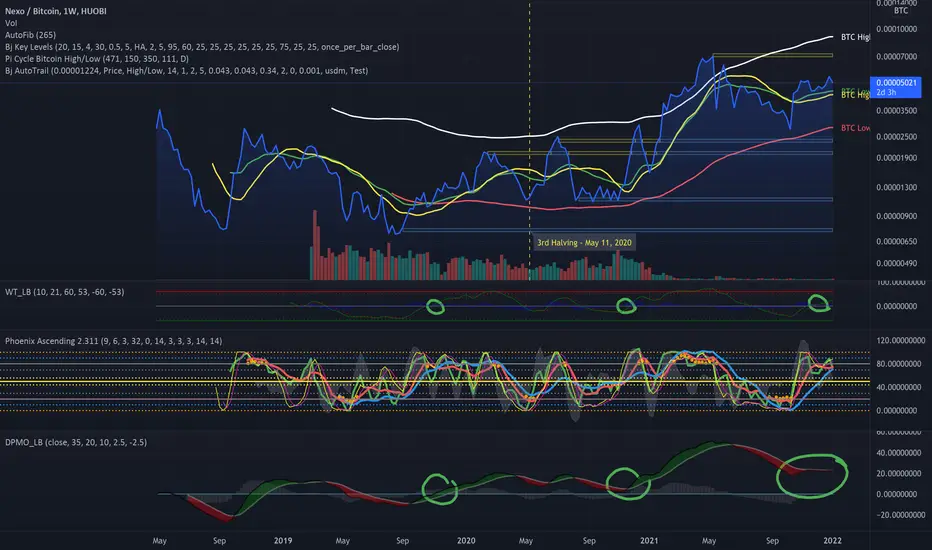Click the 120.00000000 value on Phoenix axis
The height and width of the screenshot is (550, 932).
click(x=900, y=341)
